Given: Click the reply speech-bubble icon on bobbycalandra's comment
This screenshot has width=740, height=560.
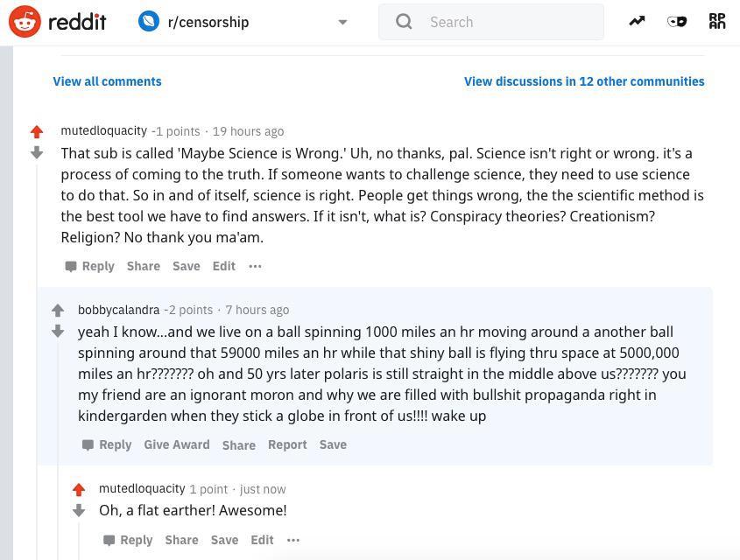Looking at the screenshot, I should [x=88, y=444].
